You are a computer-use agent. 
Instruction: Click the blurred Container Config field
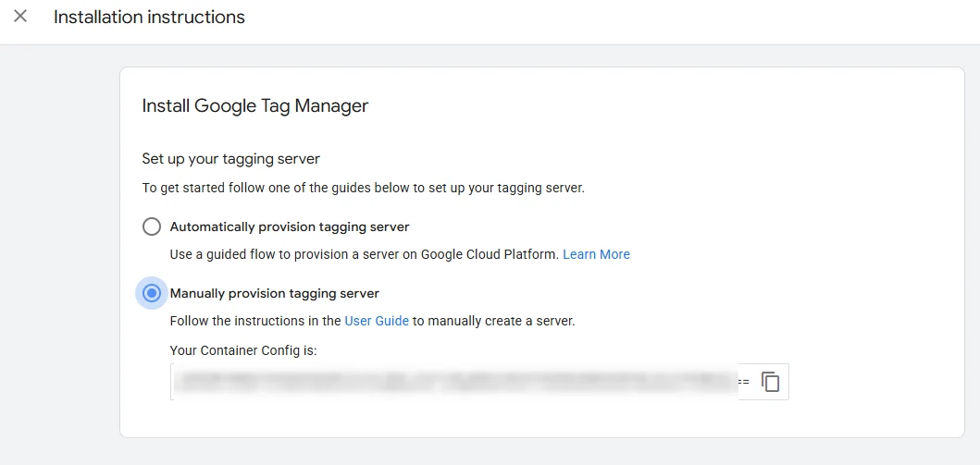pos(479,382)
